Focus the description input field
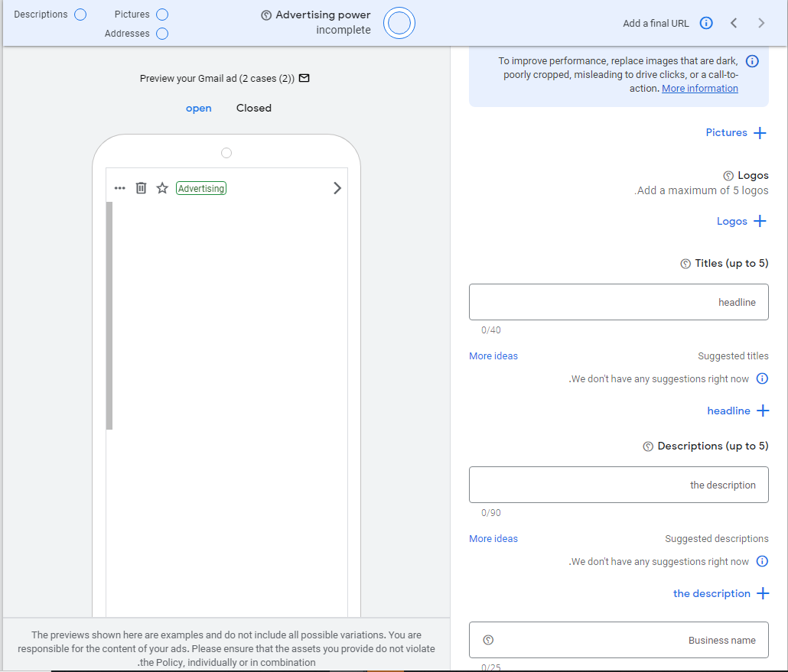Image resolution: width=788 pixels, height=672 pixels. coord(619,485)
